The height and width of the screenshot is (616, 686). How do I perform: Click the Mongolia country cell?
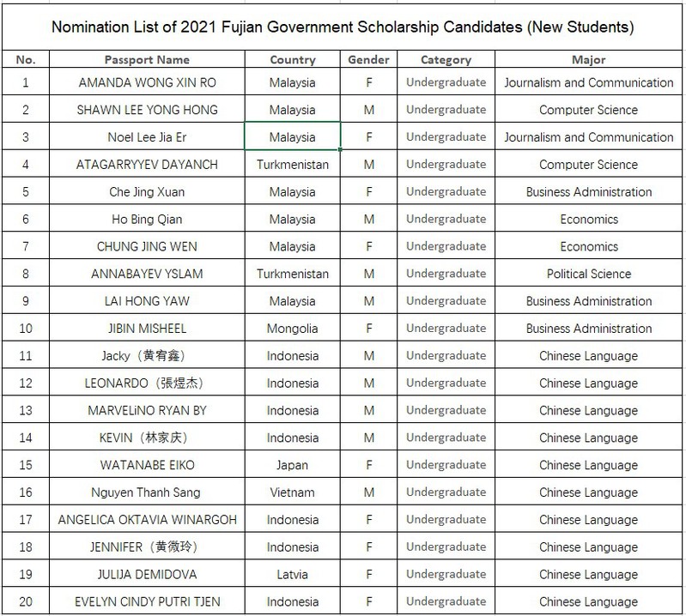click(292, 329)
